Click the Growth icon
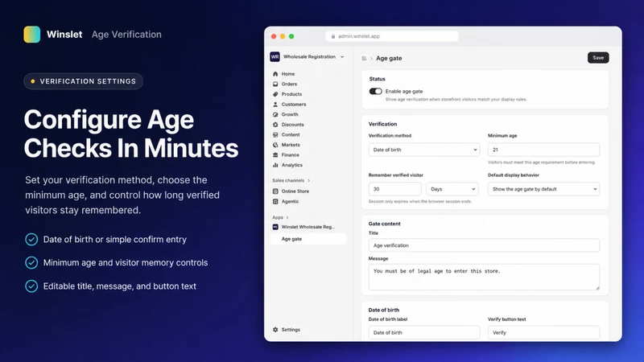 click(x=275, y=114)
